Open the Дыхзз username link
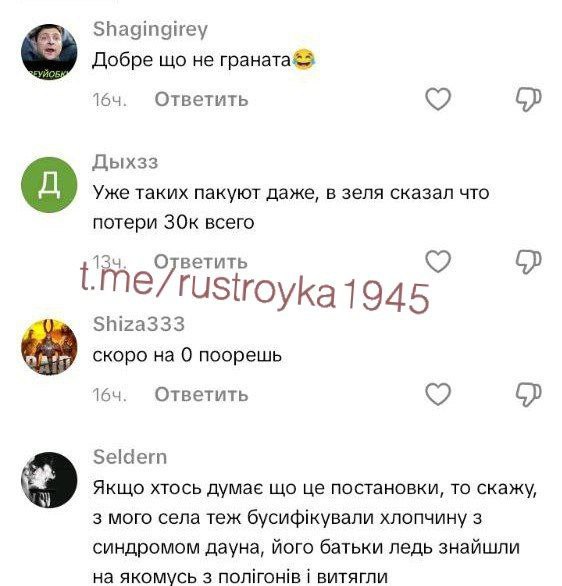 125,162
